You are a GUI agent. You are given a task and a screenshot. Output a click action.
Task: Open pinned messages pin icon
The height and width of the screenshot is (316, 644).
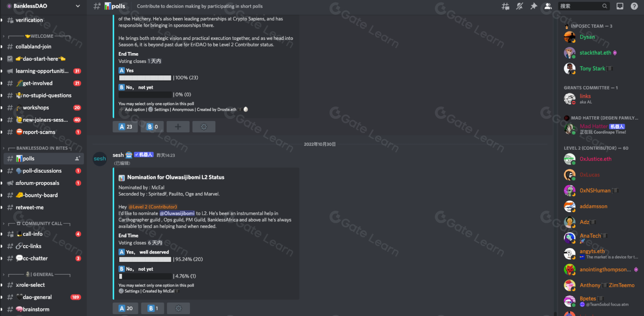pyautogui.click(x=533, y=6)
